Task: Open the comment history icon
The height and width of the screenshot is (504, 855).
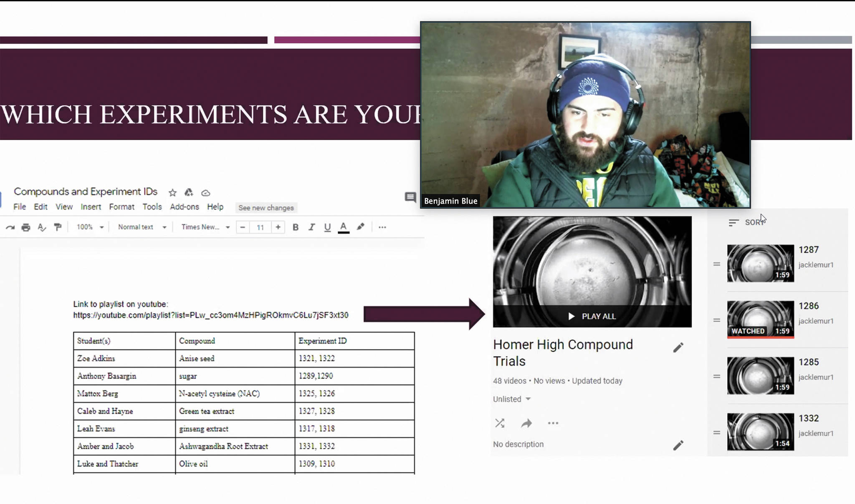Action: coord(410,197)
